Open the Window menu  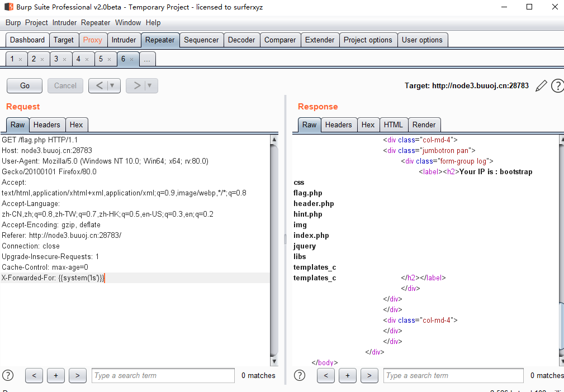pyautogui.click(x=127, y=23)
